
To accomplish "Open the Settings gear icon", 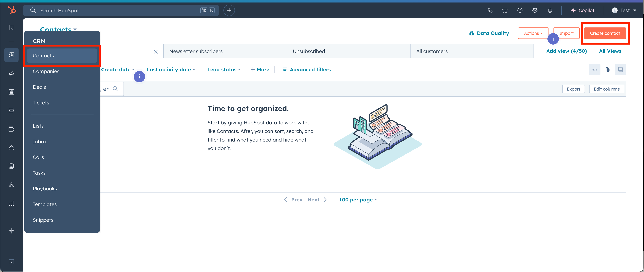I will tap(535, 10).
